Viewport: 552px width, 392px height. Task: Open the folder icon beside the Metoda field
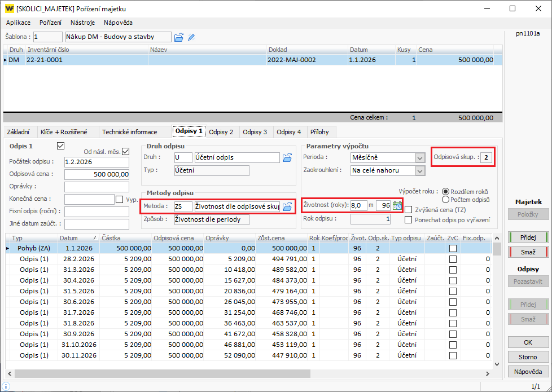[x=288, y=206]
